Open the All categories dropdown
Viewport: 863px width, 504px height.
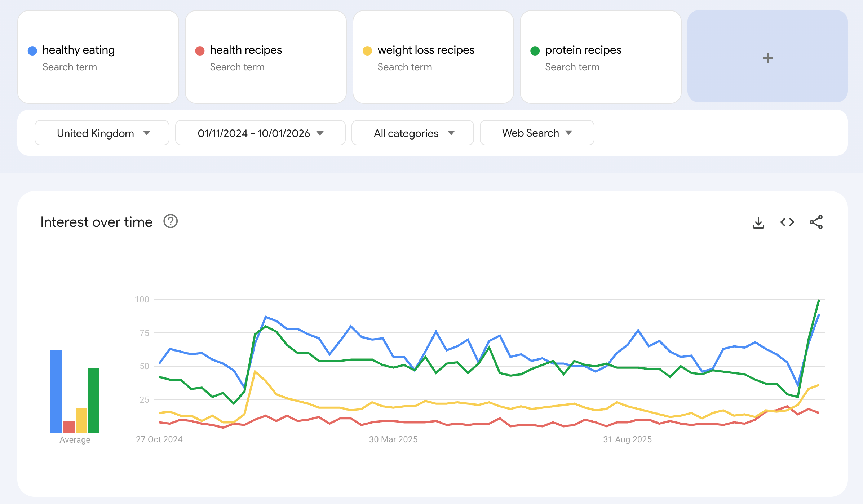[x=412, y=133]
